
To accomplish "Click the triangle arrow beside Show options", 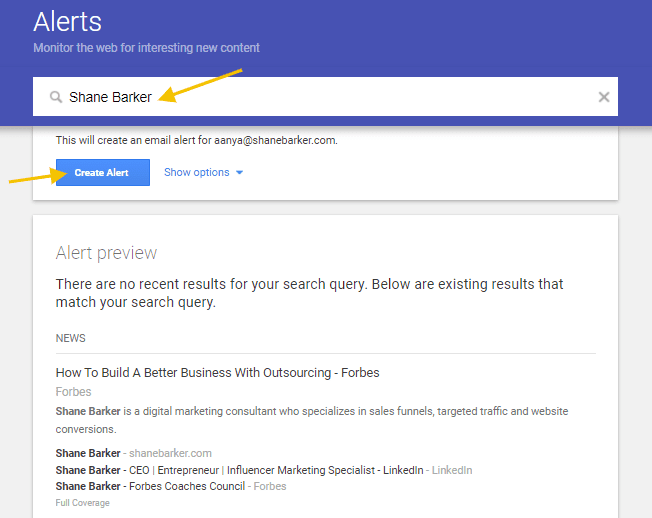I will [240, 173].
